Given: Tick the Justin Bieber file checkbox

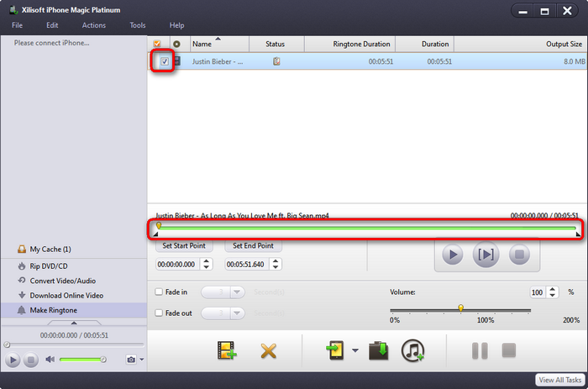Looking at the screenshot, I should coord(165,61).
